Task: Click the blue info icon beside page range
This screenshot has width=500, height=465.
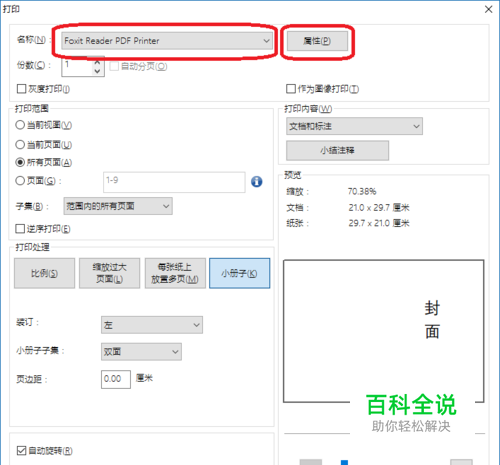Action: click(x=256, y=182)
